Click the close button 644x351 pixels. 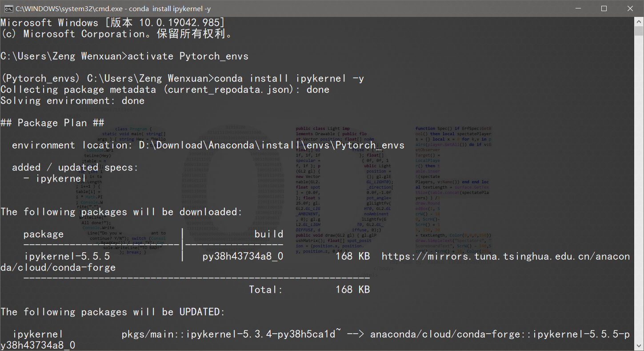coord(631,8)
